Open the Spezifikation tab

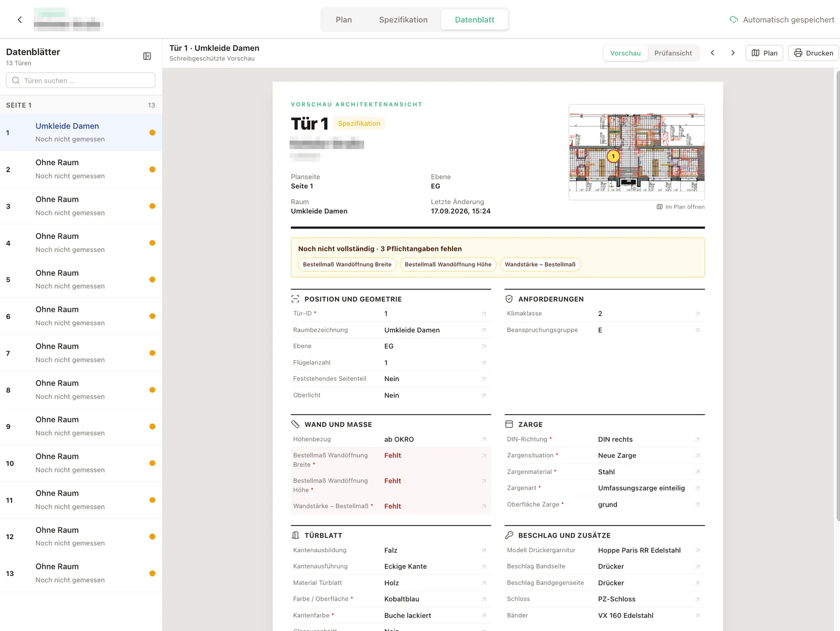coord(403,19)
